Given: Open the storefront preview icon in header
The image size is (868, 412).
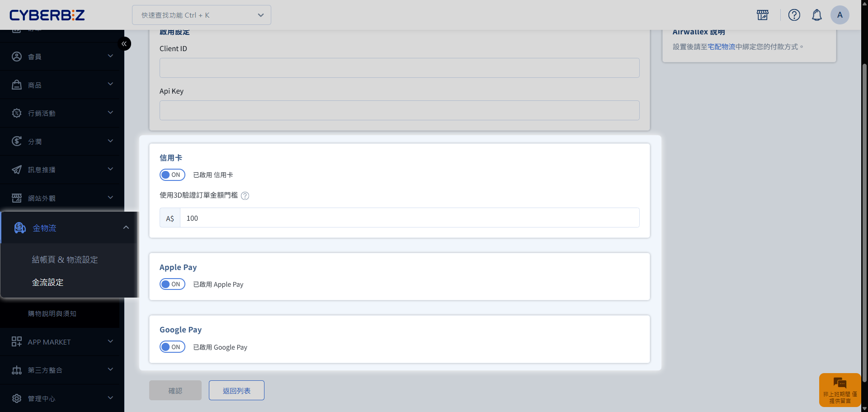Looking at the screenshot, I should [x=763, y=15].
